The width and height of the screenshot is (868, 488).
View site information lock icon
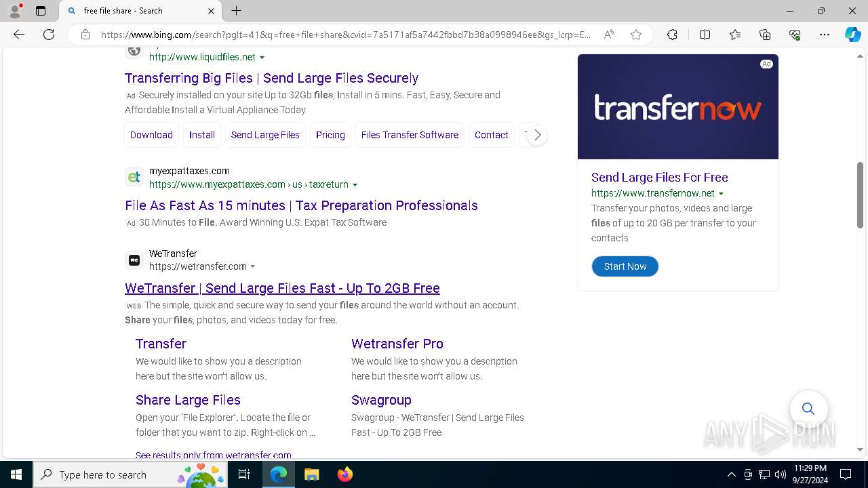coord(85,35)
